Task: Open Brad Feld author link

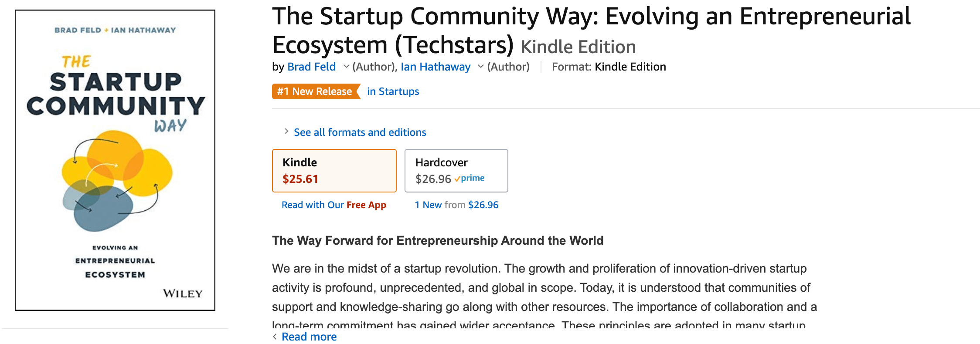Action: tap(311, 67)
